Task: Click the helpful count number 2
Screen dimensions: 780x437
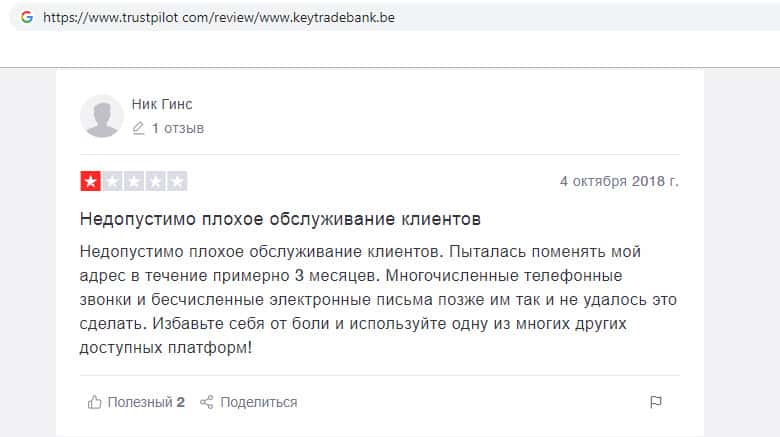Action: click(x=181, y=402)
